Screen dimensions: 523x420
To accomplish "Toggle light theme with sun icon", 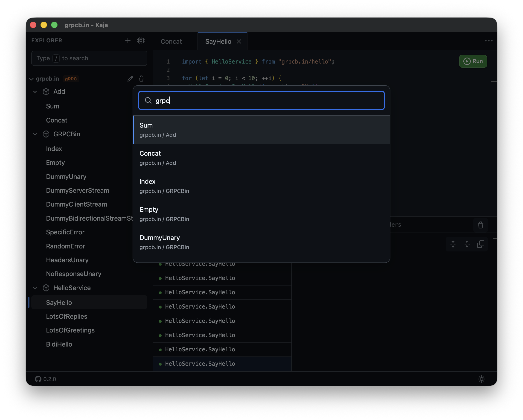I will (x=482, y=379).
